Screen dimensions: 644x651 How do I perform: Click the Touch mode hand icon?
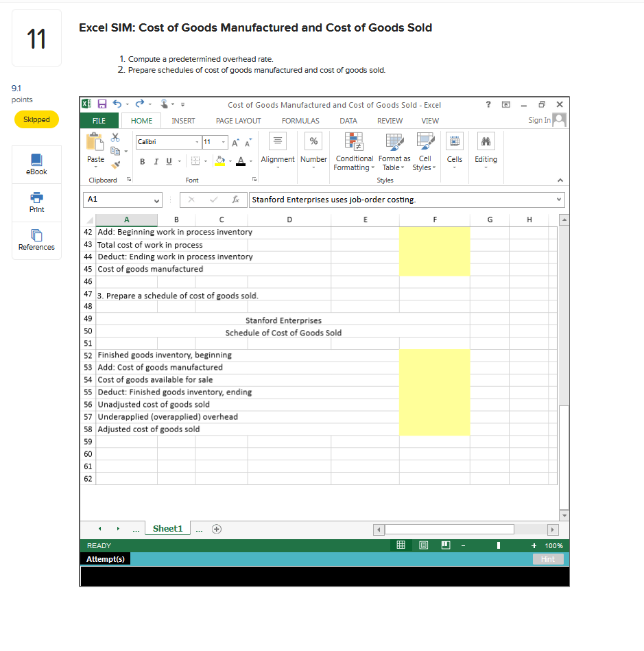coord(165,104)
